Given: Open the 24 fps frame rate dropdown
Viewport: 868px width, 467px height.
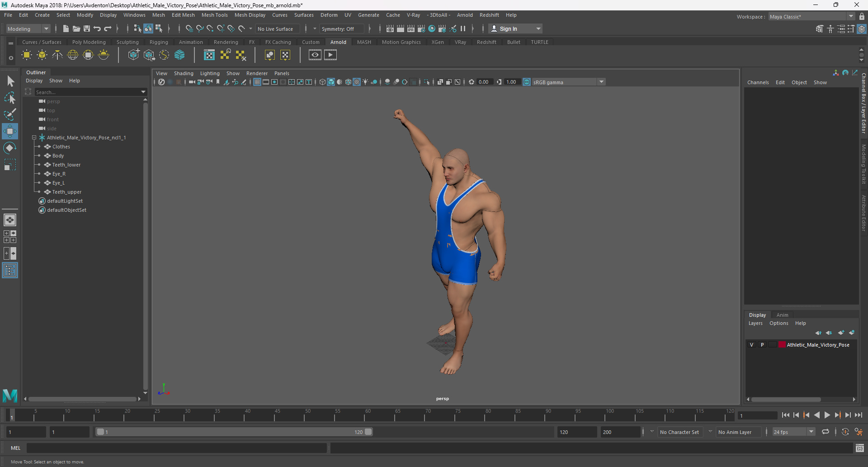Looking at the screenshot, I should pyautogui.click(x=793, y=432).
